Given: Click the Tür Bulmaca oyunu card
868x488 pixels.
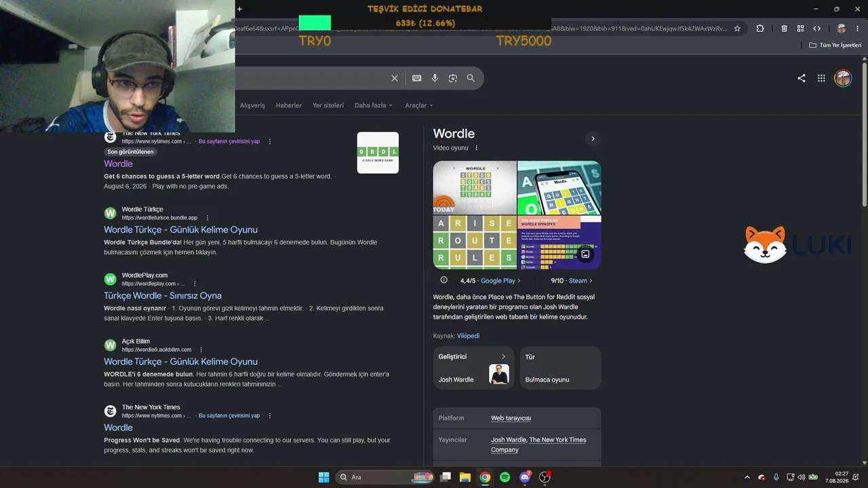Looking at the screenshot, I should point(561,368).
